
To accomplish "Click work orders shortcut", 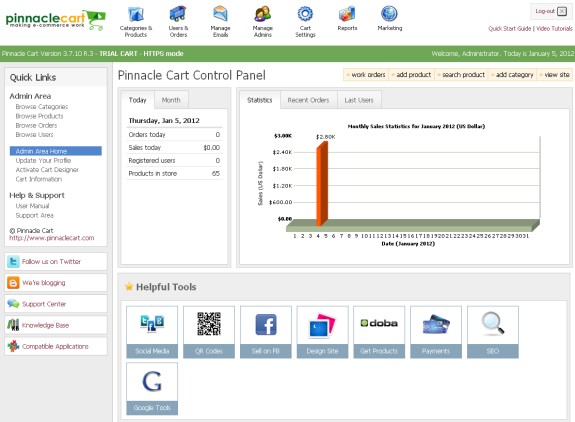I will coord(366,75).
